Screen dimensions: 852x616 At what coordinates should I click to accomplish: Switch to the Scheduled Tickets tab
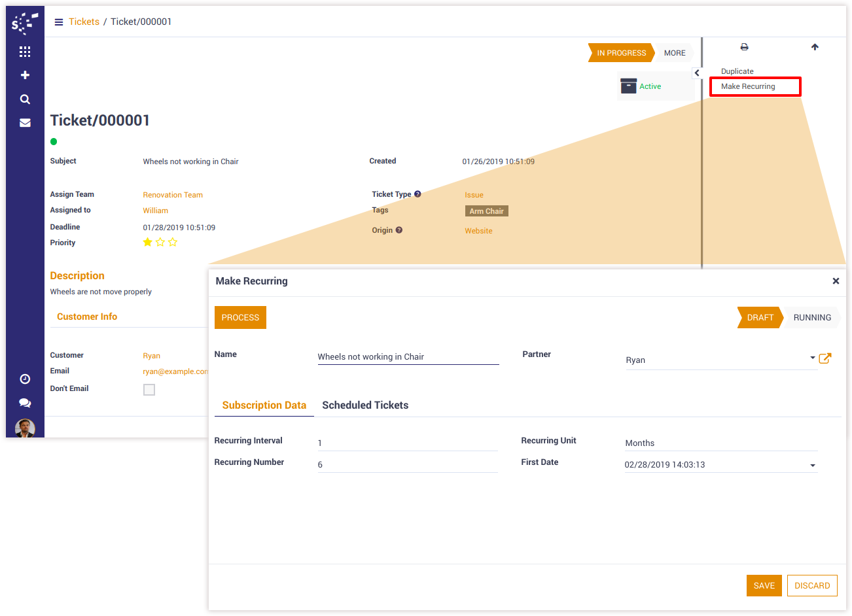click(x=365, y=405)
